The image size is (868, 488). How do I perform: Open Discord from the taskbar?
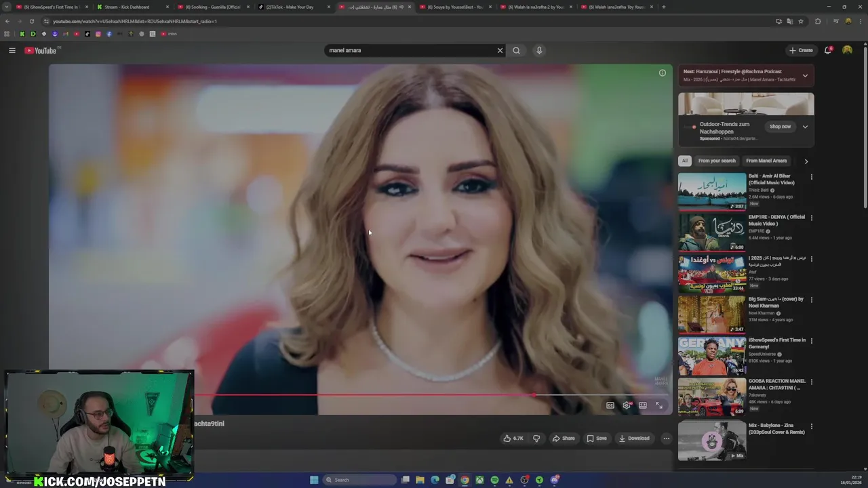coord(554,480)
